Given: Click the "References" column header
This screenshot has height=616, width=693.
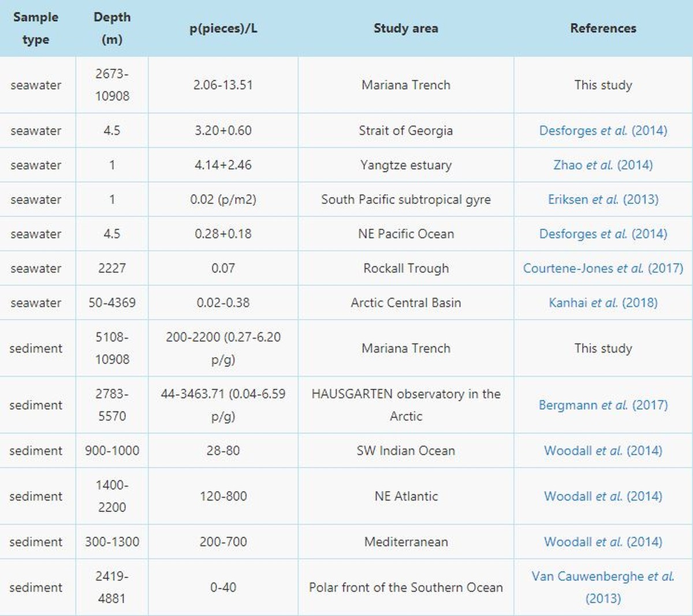Looking at the screenshot, I should tap(603, 28).
